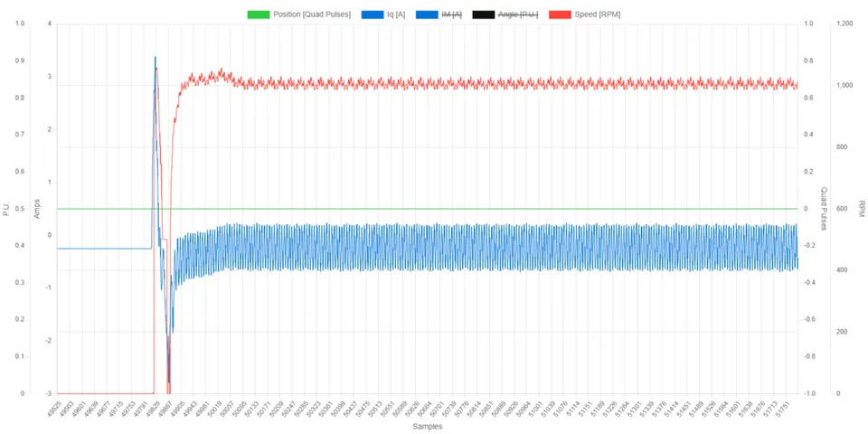Screen dimensions: 868x434
Task: Click the RPM axis title
Action: click(x=862, y=209)
